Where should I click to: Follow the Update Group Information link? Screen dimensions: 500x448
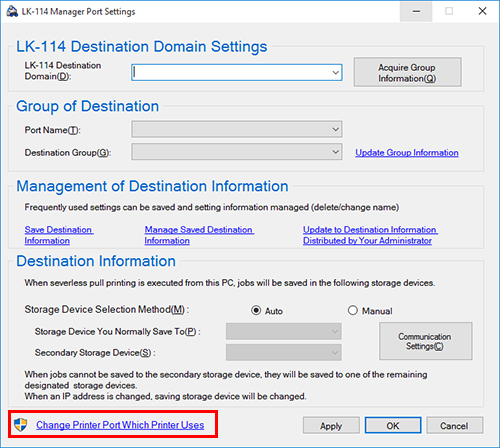coord(407,153)
